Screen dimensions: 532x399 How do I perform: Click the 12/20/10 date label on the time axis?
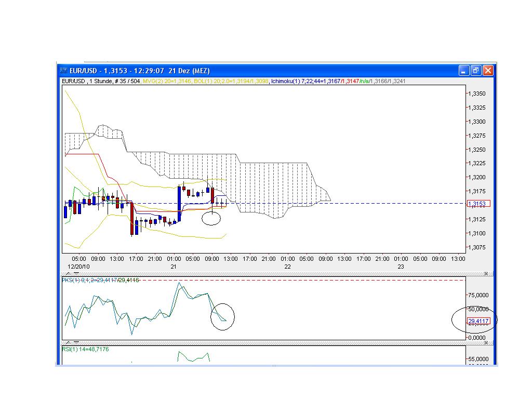pos(78,267)
